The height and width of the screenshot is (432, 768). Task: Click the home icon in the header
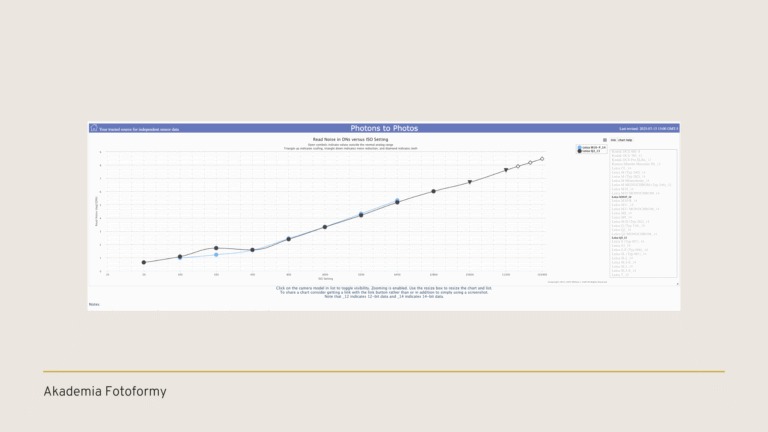coord(93,128)
